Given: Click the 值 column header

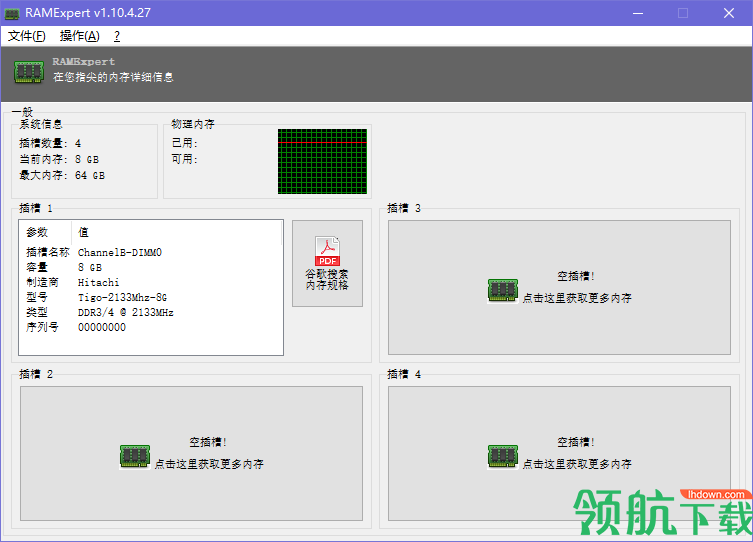Looking at the screenshot, I should (x=176, y=232).
